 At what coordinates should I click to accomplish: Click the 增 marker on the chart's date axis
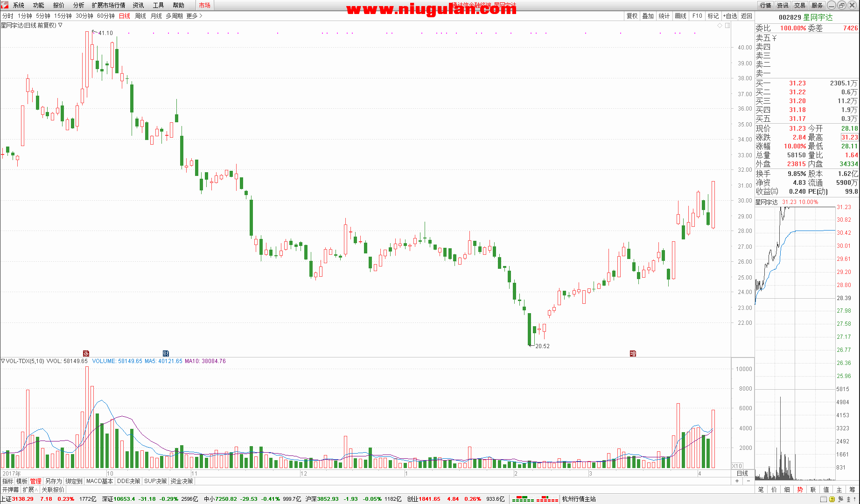tap(633, 353)
